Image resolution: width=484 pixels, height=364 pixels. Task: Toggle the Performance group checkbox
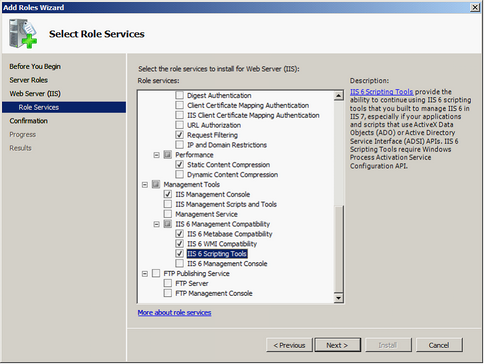(x=168, y=155)
